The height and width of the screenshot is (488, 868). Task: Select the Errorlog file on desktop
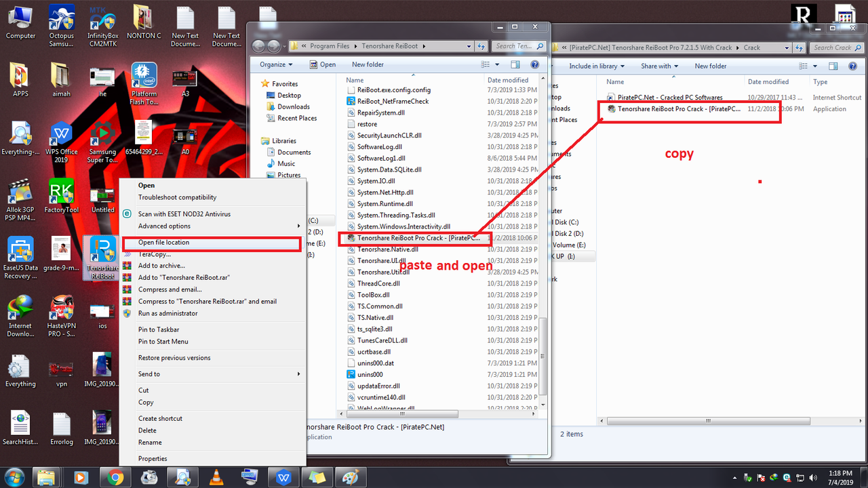[62, 428]
